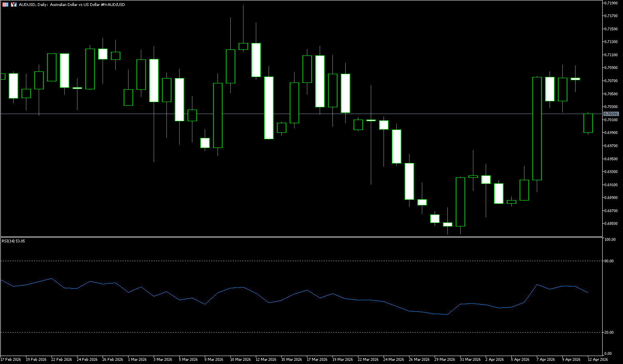Select the highest-wick candle near 10 Mar 2026
Image resolution: width=623 pixels, height=364 pixels.
point(243,46)
